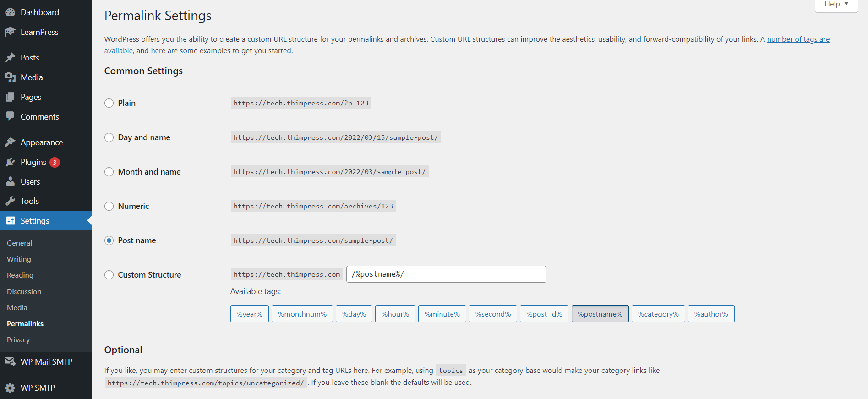The image size is (868, 399).
Task: Switch to the Writing settings page
Action: (x=19, y=259)
